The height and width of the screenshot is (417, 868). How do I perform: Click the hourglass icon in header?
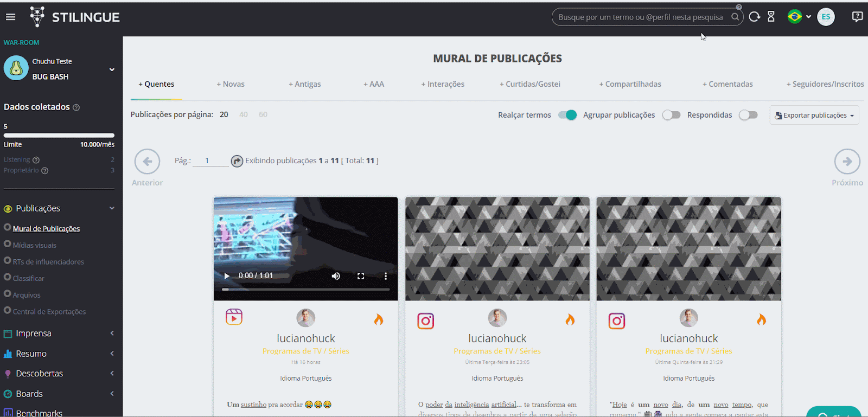pyautogui.click(x=771, y=17)
